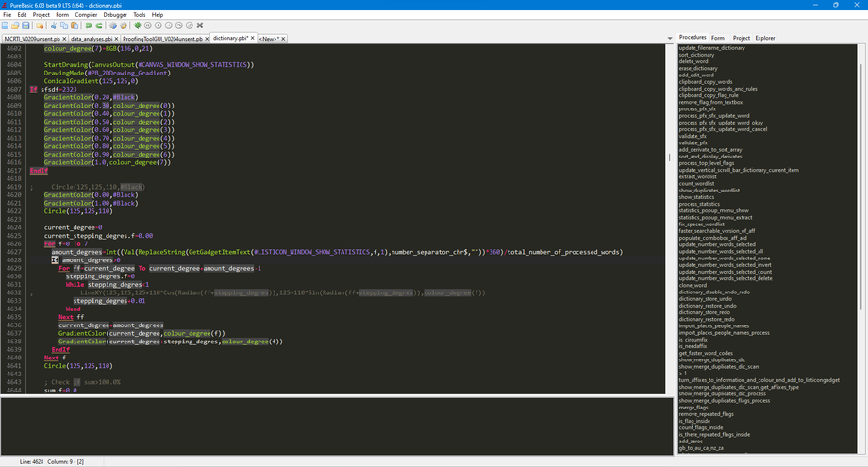Click the Save file floppy icon
Screen dimensions: 868x467
[26, 25]
